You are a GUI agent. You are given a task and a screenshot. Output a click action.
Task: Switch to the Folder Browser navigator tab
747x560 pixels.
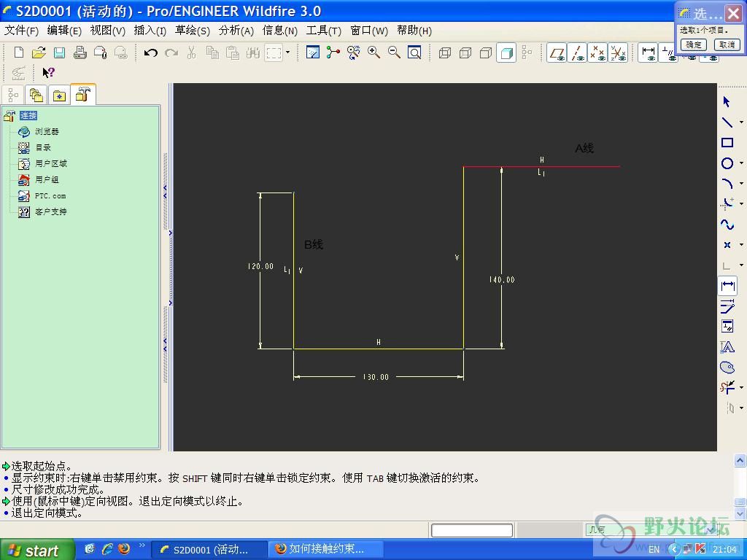[36, 96]
